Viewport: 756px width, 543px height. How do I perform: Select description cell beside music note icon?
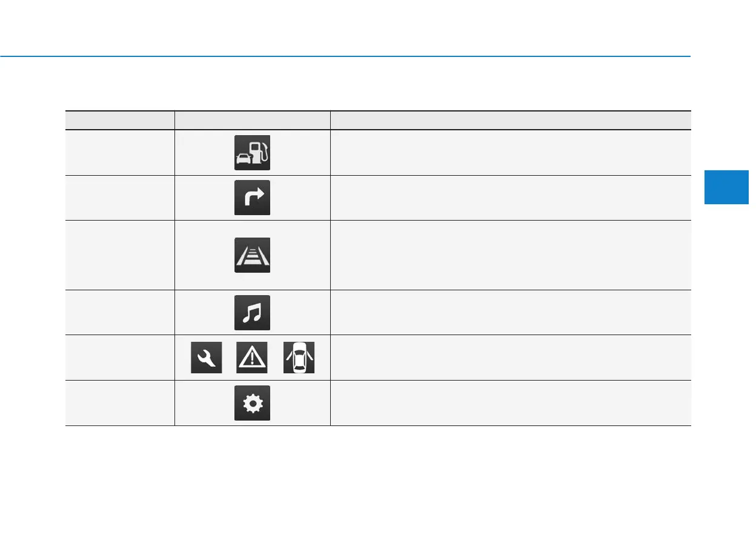510,313
